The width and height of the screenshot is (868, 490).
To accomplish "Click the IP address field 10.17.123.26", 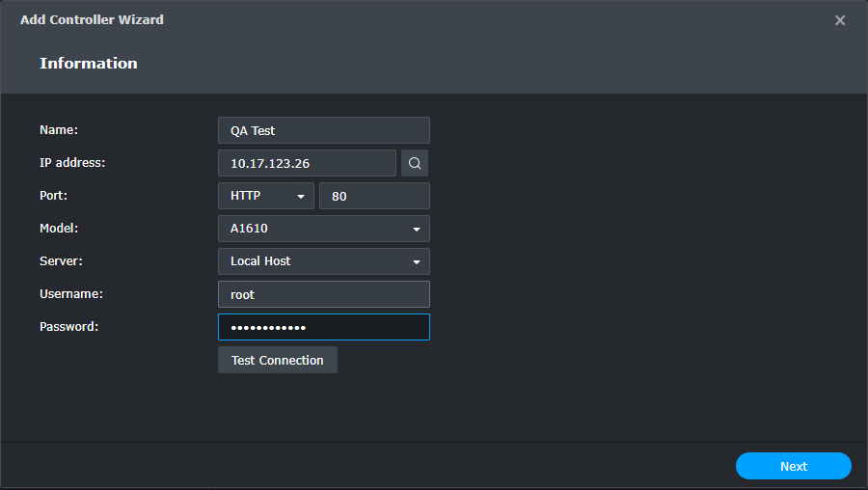I will (308, 163).
